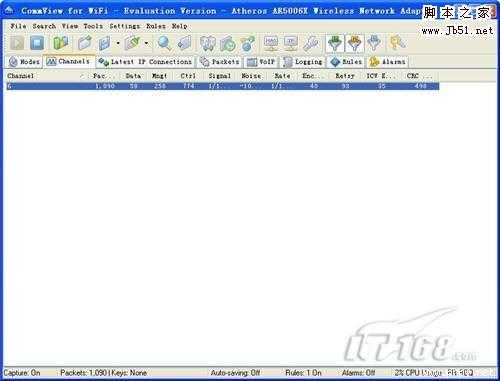Open the Rules menu in the menu bar
This screenshot has height=381, width=500.
click(156, 26)
